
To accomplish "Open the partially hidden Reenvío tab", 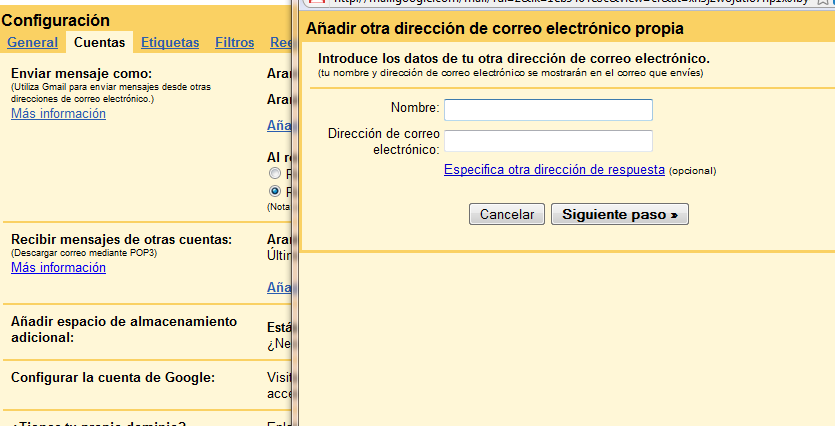I will (x=280, y=42).
